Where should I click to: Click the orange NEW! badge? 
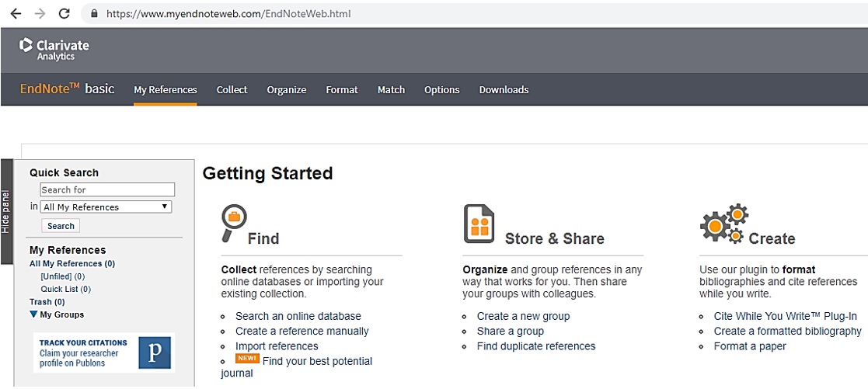click(x=247, y=358)
